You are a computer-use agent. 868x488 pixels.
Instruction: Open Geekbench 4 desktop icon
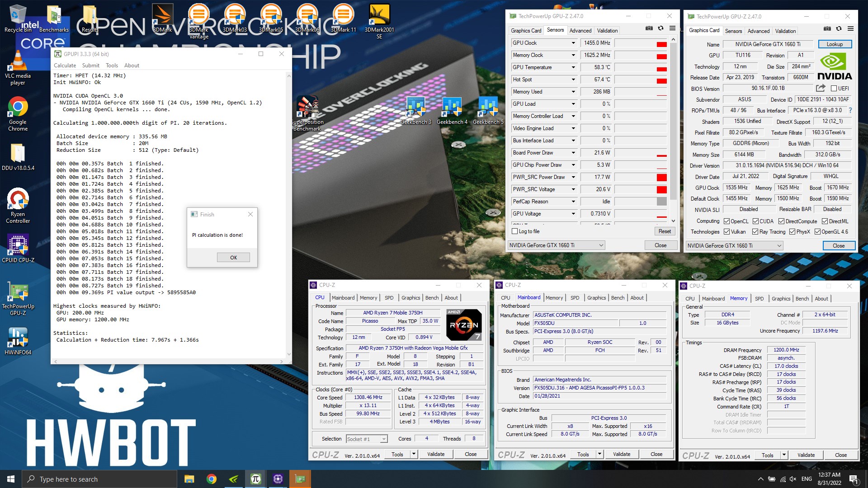[452, 111]
